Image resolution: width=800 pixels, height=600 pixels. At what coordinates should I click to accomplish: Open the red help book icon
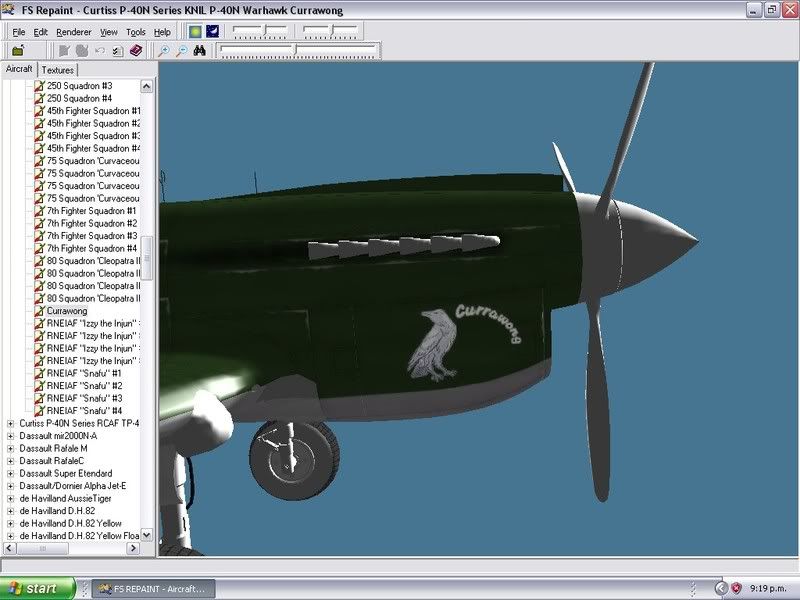tap(136, 50)
